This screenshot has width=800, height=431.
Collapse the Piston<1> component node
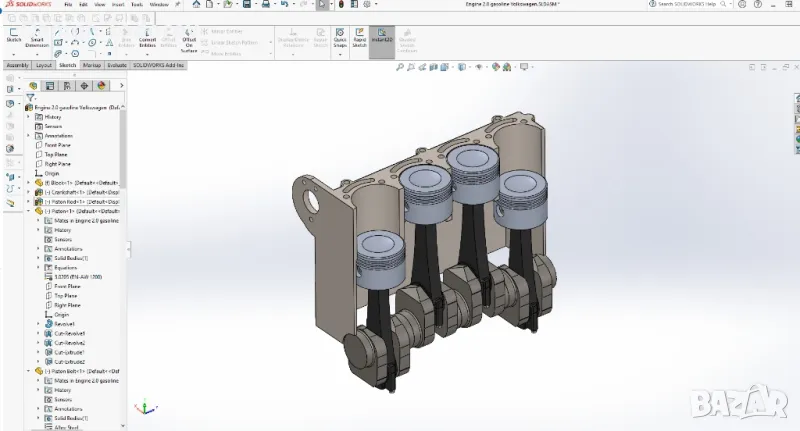click(29, 211)
